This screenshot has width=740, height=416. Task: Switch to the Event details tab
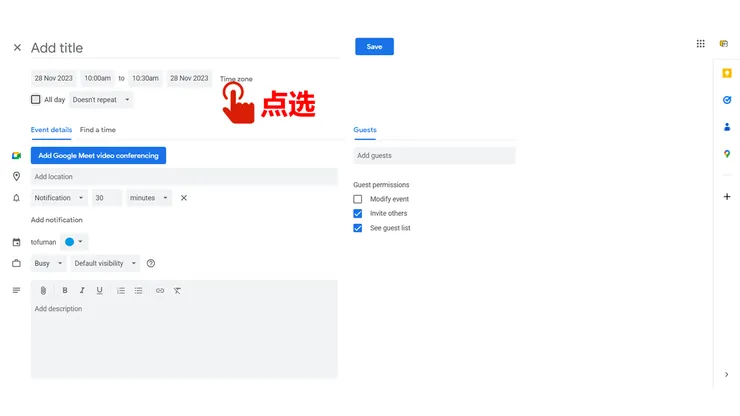pos(51,130)
